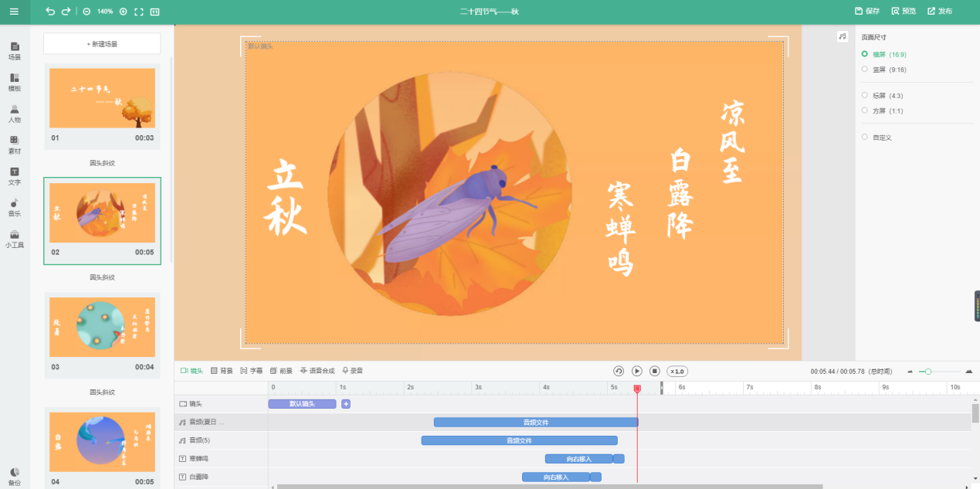Select scene 03 thumbnail in the scene list
Image resolution: width=980 pixels, height=489 pixels.
coord(102,327)
